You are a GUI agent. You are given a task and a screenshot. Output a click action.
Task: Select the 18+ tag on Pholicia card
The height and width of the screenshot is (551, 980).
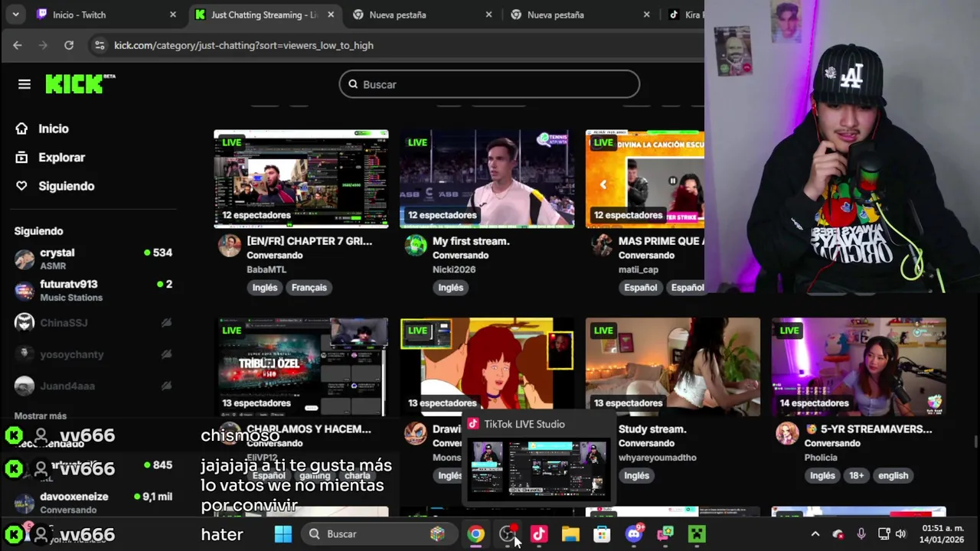point(856,476)
